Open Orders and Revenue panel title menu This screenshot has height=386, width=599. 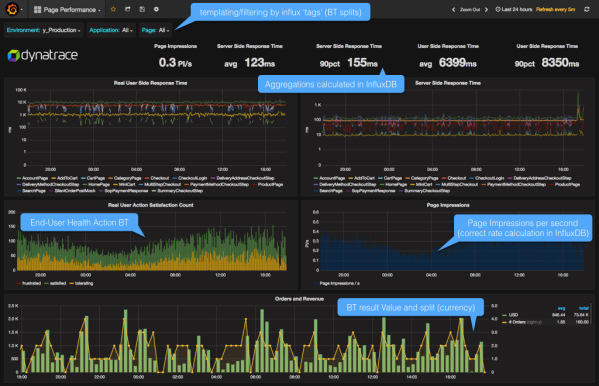tap(299, 299)
